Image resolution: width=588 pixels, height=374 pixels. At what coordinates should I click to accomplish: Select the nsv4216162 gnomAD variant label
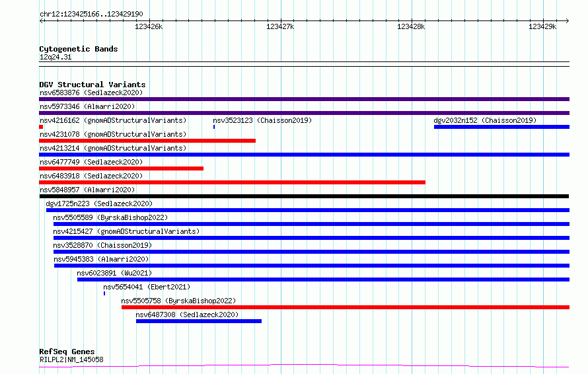[113, 120]
